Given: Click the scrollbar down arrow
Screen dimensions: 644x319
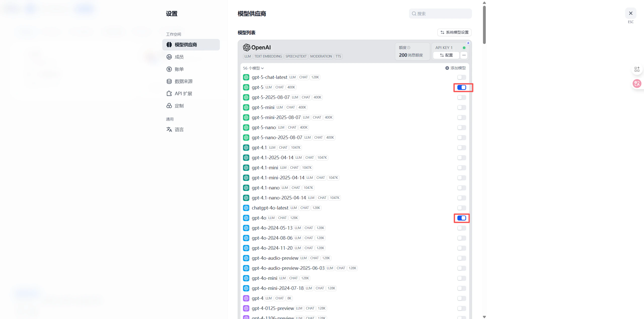Looking at the screenshot, I should coord(484,317).
